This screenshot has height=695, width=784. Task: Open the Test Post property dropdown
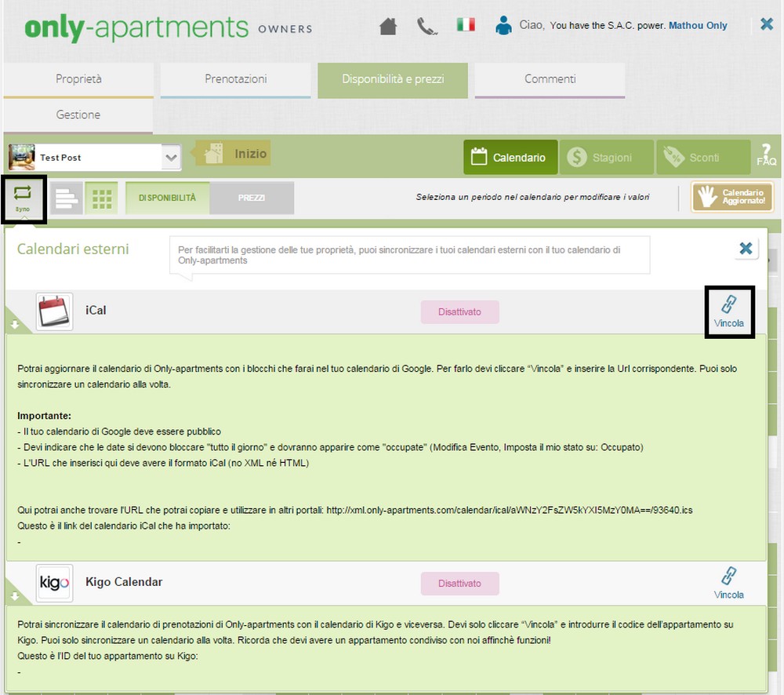click(x=172, y=158)
